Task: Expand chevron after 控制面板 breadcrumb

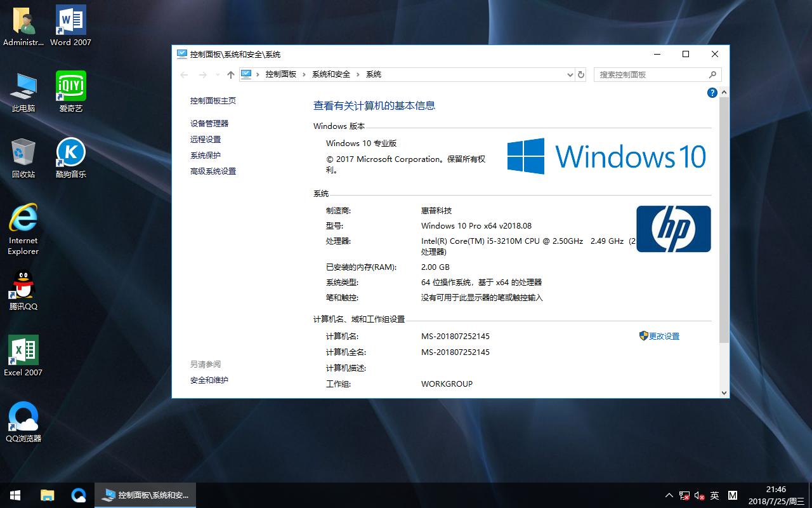Action: click(x=304, y=75)
